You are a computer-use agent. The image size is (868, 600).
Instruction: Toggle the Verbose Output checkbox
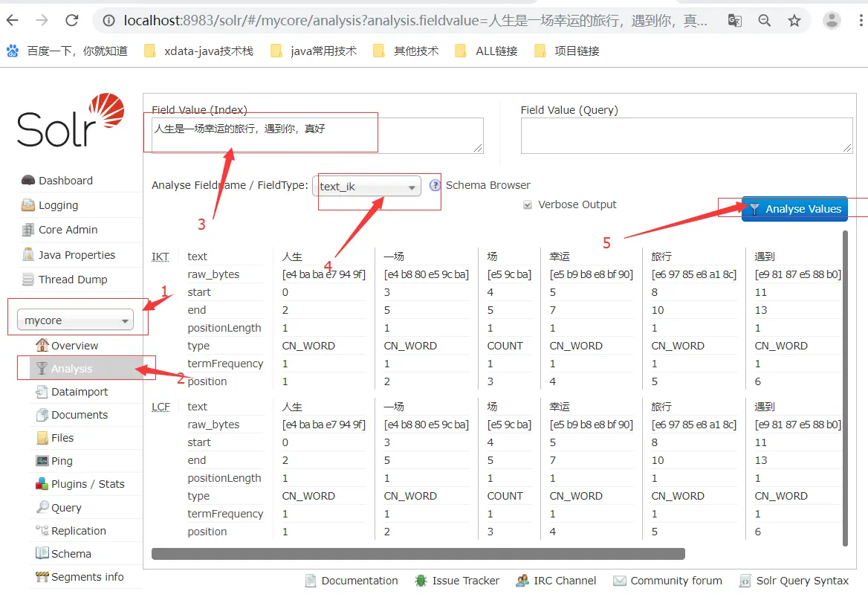pos(528,205)
